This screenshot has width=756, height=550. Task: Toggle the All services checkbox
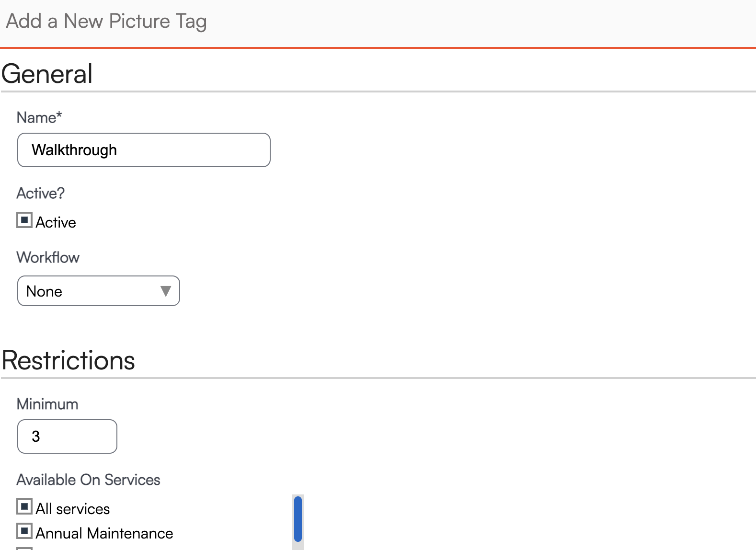click(x=24, y=506)
